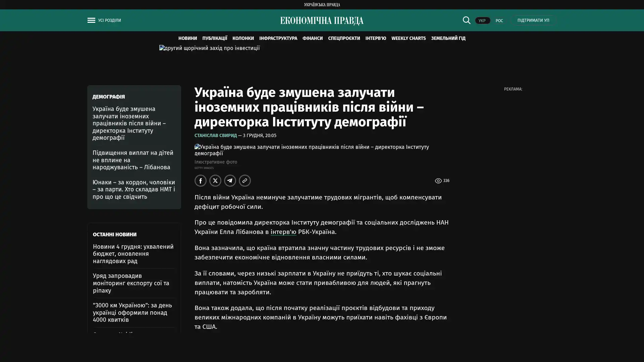Copy the article link using the chain icon
This screenshot has height=362, width=644.
[245, 181]
